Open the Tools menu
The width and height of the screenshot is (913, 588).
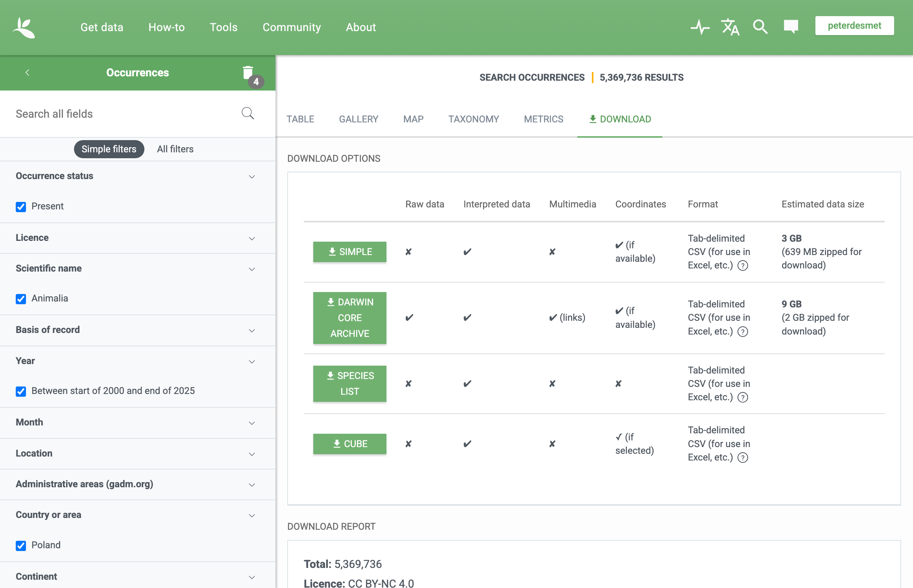pyautogui.click(x=224, y=27)
